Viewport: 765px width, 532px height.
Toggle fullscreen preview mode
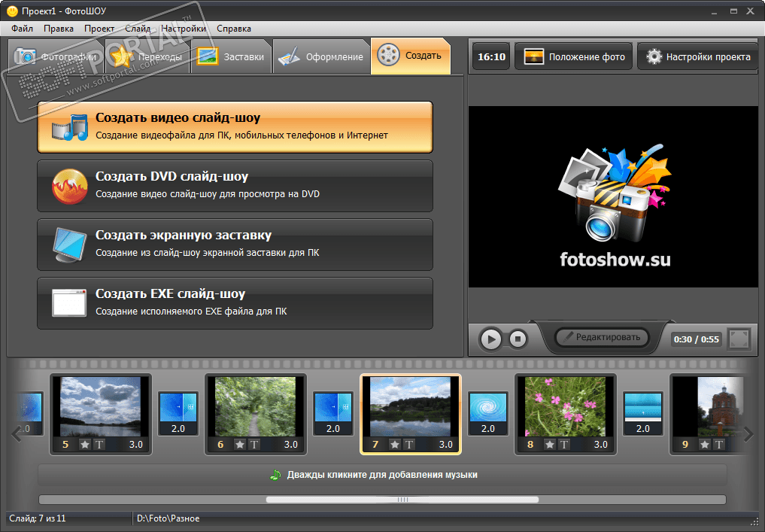click(739, 339)
